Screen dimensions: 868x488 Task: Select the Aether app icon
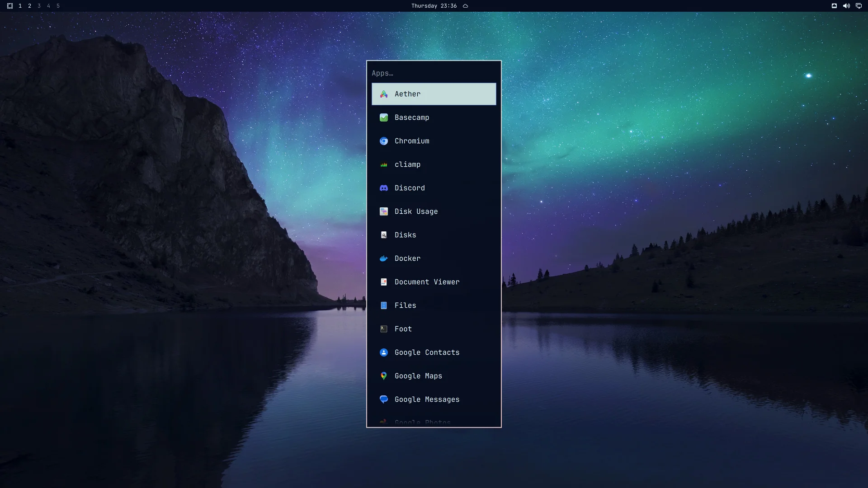pyautogui.click(x=384, y=94)
